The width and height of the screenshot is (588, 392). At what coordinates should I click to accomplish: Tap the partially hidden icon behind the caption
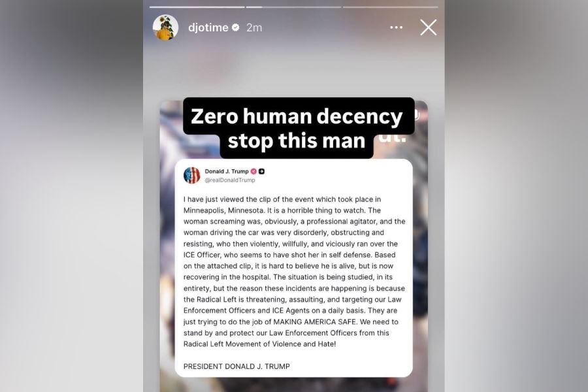pos(417,115)
